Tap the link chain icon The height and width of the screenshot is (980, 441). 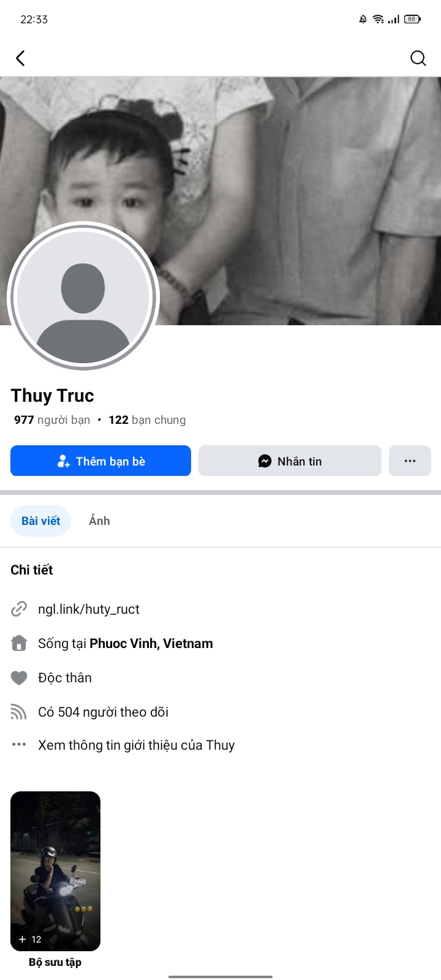click(19, 609)
